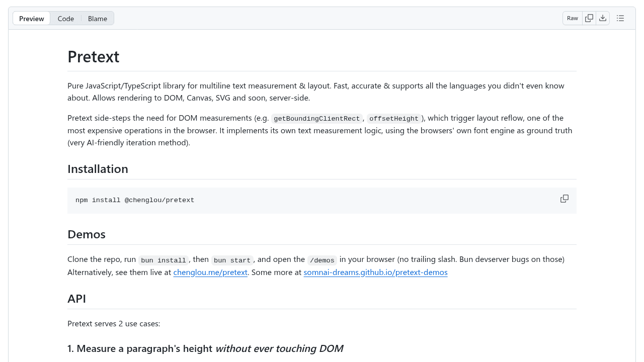
Task: Download the raw README file
Action: coord(603,18)
